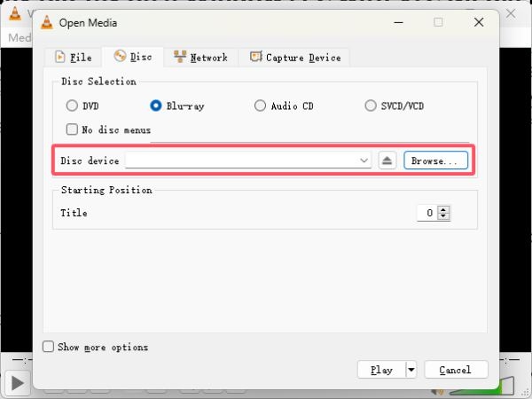532x399 pixels.
Task: Open the Play button's dropdown arrow
Action: tap(411, 370)
